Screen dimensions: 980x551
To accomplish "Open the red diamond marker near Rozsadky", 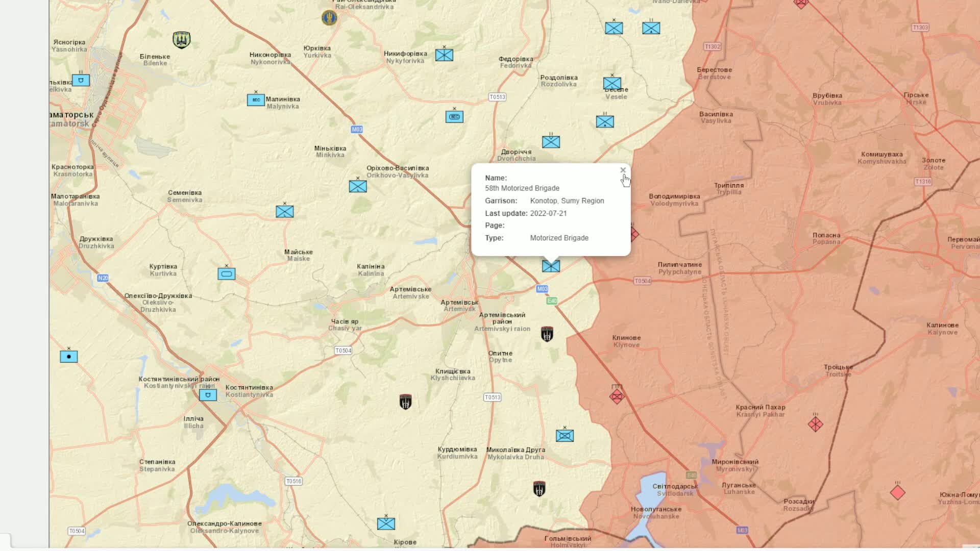I will pyautogui.click(x=897, y=492).
